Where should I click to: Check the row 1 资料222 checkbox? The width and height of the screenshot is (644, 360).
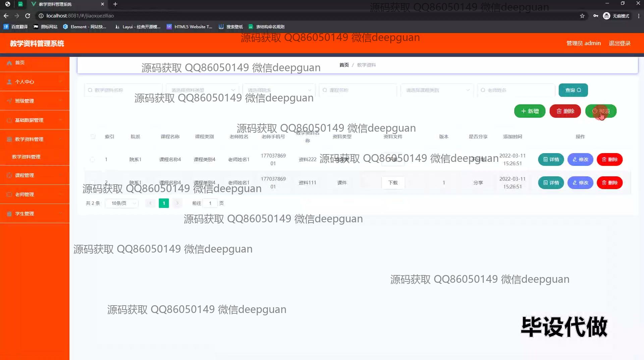[93, 160]
